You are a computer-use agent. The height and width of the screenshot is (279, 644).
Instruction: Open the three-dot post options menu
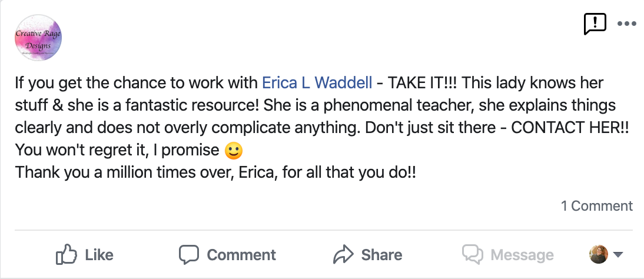tap(626, 24)
